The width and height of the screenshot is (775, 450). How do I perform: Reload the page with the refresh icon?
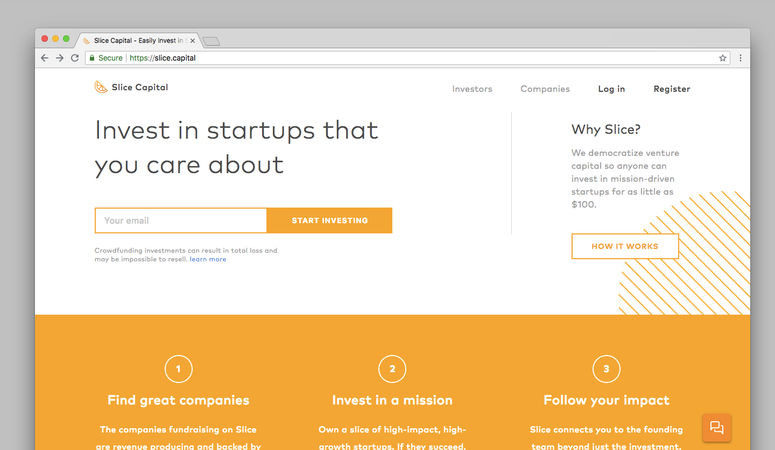tap(74, 58)
